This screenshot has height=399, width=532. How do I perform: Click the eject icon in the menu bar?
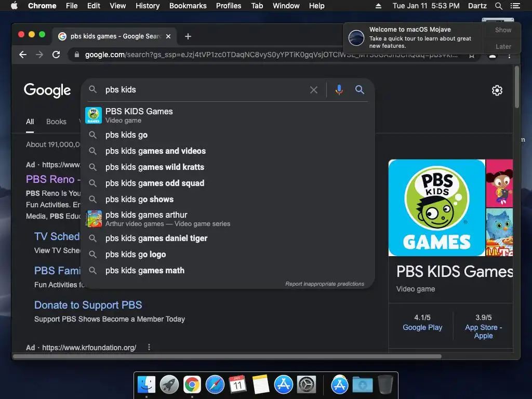378,6
